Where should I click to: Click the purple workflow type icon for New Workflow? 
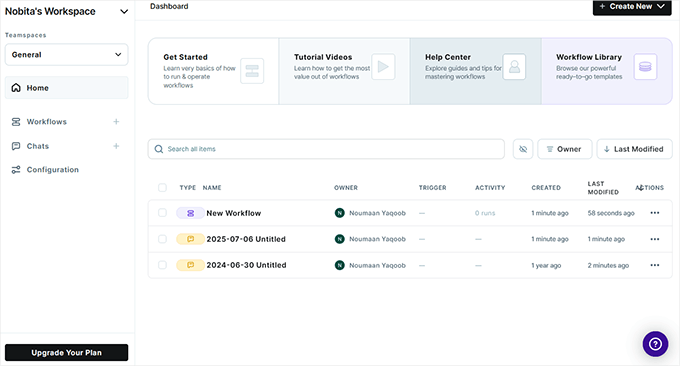pyautogui.click(x=190, y=213)
